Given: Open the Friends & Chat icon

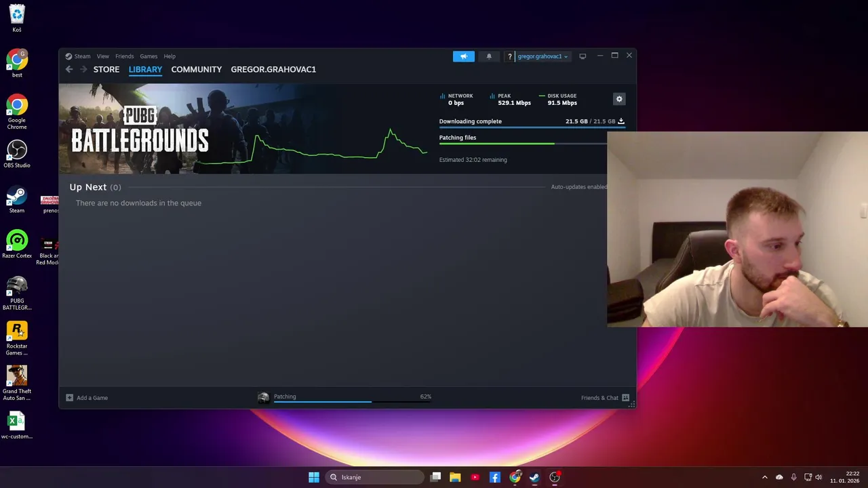Looking at the screenshot, I should pyautogui.click(x=626, y=398).
